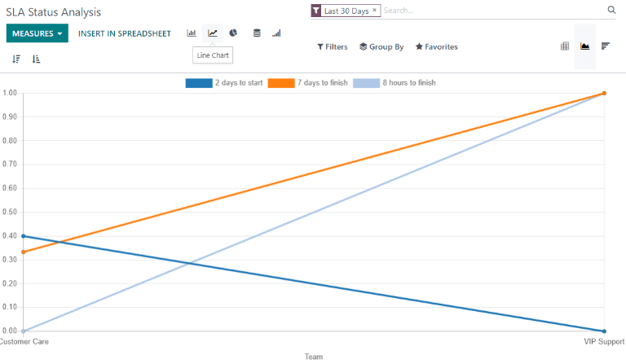Open the Filters dropdown menu
The height and width of the screenshot is (364, 626).
[x=332, y=47]
